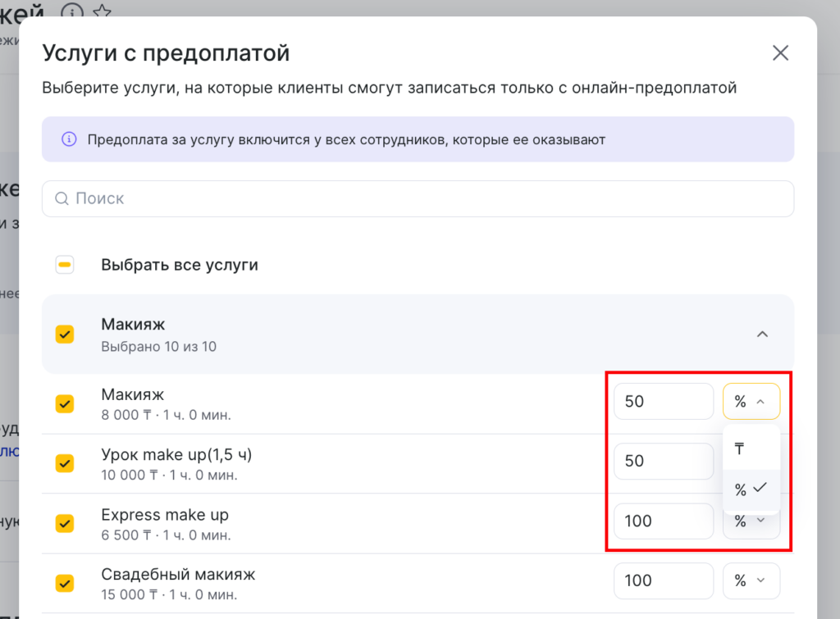Select the ₸ option in the dropdown list
Screen dimensions: 840x619
751,449
